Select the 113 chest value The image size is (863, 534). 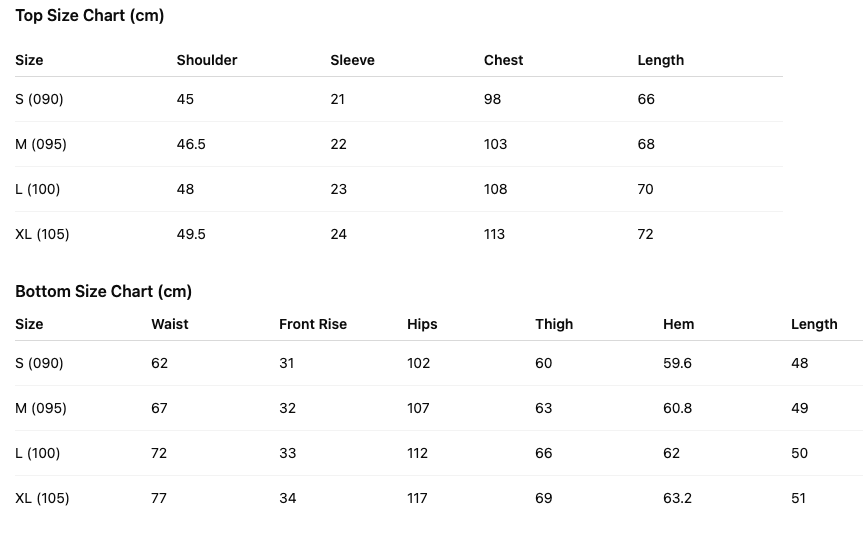pos(494,234)
